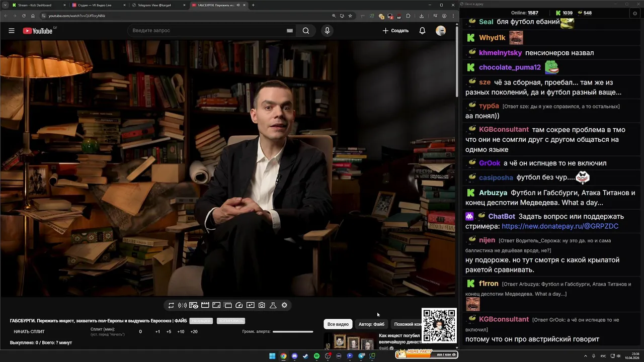Click the fullscreen-frame icon in player toolbar

click(x=216, y=305)
